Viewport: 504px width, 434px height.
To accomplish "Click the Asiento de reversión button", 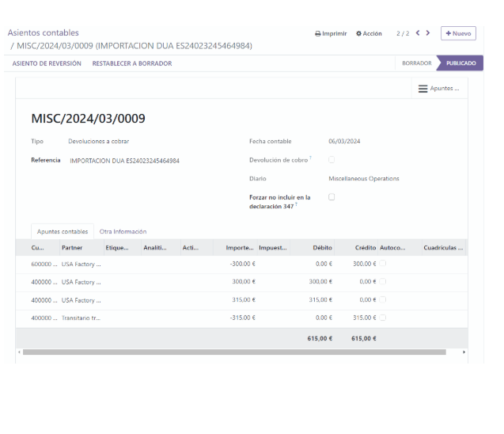I will click(47, 63).
